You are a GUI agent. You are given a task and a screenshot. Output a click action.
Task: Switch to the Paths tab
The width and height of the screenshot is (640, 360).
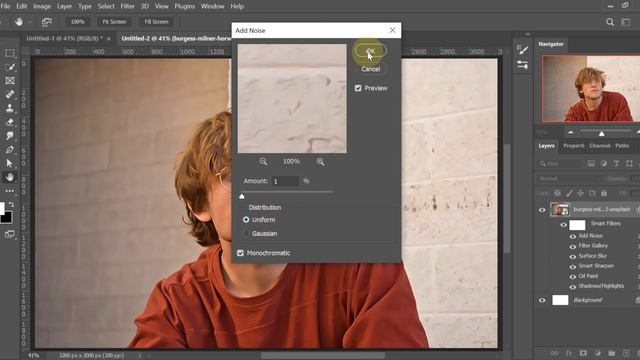pos(622,146)
